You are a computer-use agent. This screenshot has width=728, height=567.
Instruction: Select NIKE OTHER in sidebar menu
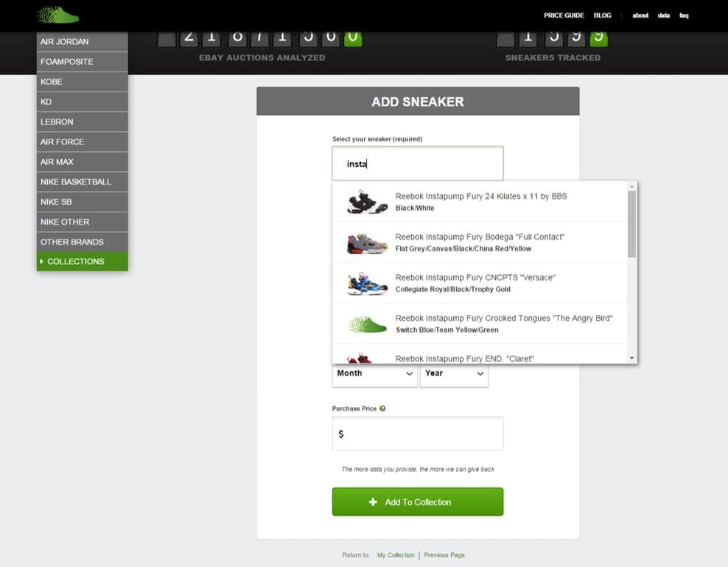point(83,222)
